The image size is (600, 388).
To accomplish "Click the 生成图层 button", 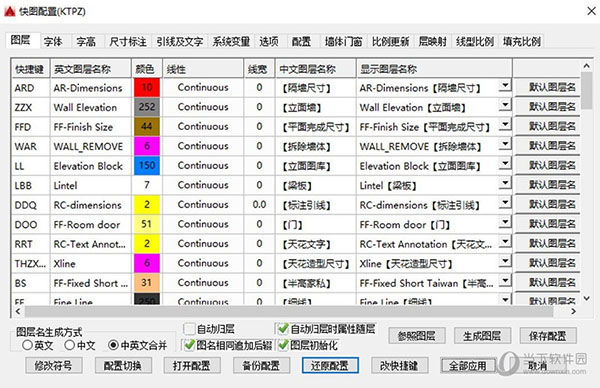I will [482, 336].
